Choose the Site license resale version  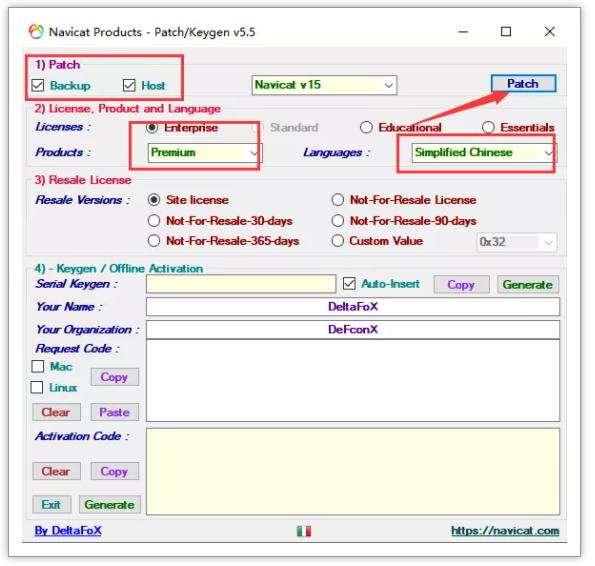[154, 200]
